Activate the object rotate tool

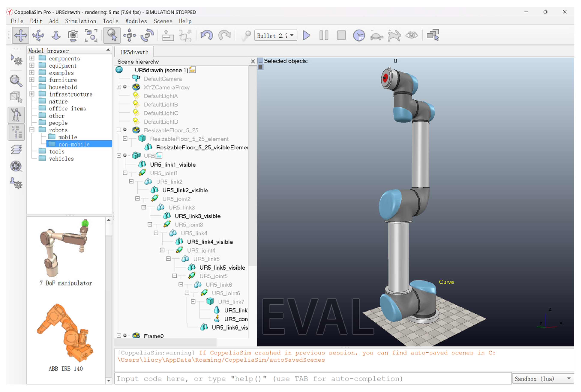coord(147,35)
